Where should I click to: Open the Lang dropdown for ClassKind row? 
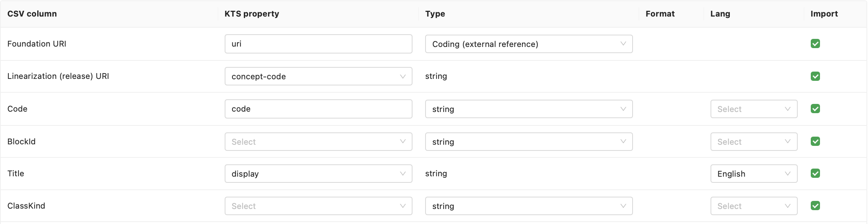(754, 206)
